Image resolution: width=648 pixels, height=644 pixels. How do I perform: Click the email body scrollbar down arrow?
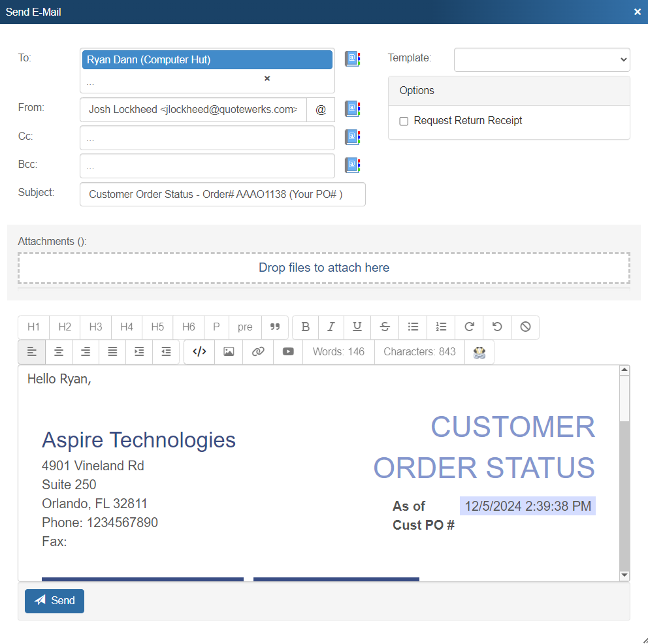pos(624,575)
